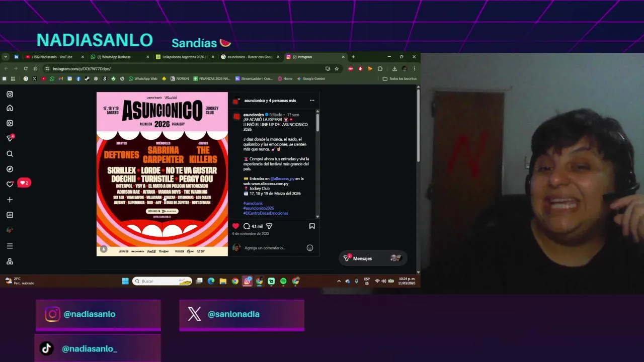Open the asuncionico username in the caption

pos(254,115)
